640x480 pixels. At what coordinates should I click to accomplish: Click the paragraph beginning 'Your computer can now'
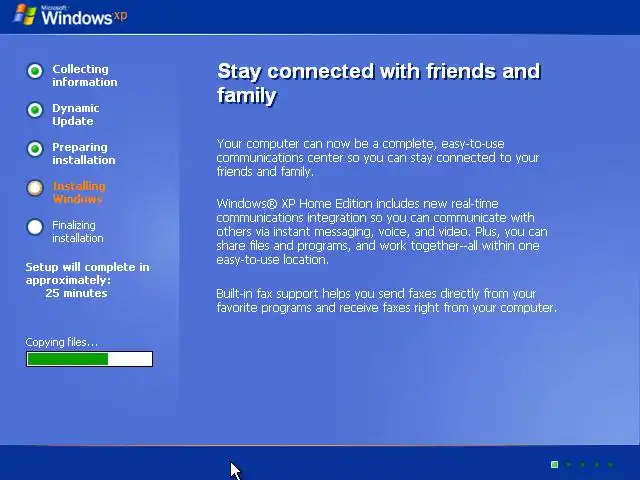tap(378, 158)
